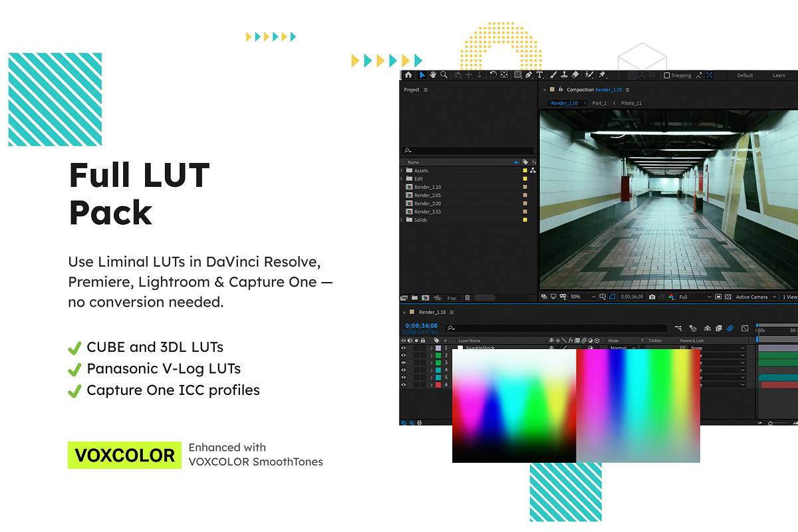Select the Part_1 breadcrumb tab

pos(599,103)
